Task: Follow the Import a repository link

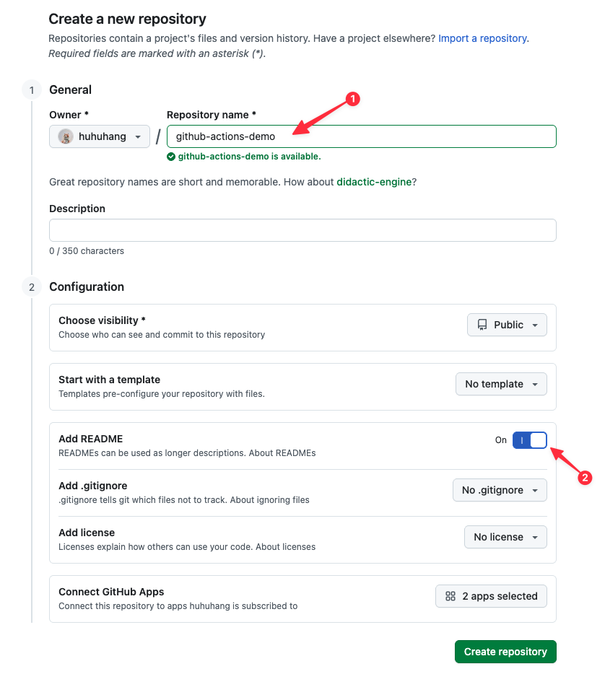Action: [x=482, y=38]
